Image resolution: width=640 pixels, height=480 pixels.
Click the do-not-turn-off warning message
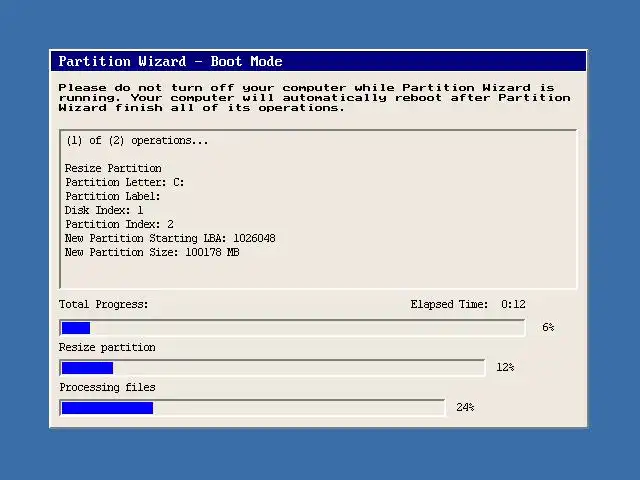[314, 98]
